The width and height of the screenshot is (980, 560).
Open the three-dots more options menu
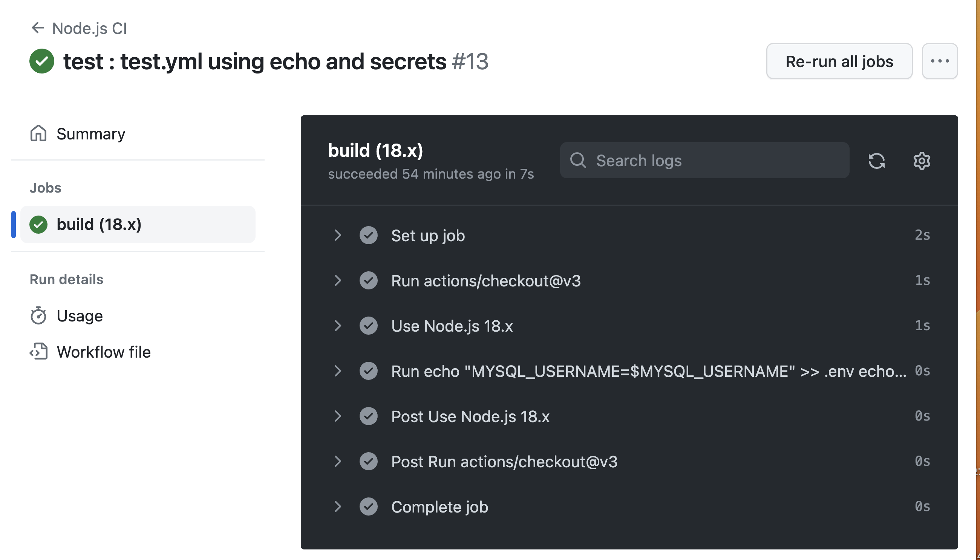[940, 61]
